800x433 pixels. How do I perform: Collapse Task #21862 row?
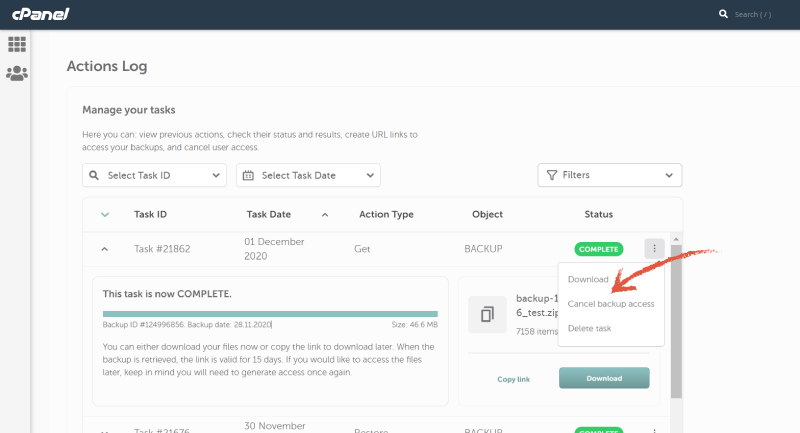coord(105,249)
